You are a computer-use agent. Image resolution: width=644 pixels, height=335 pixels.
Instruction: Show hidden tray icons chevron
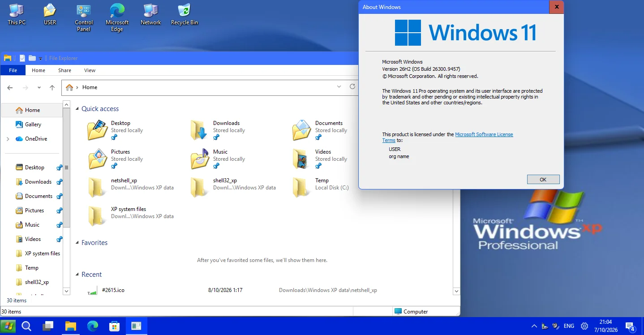click(x=534, y=326)
